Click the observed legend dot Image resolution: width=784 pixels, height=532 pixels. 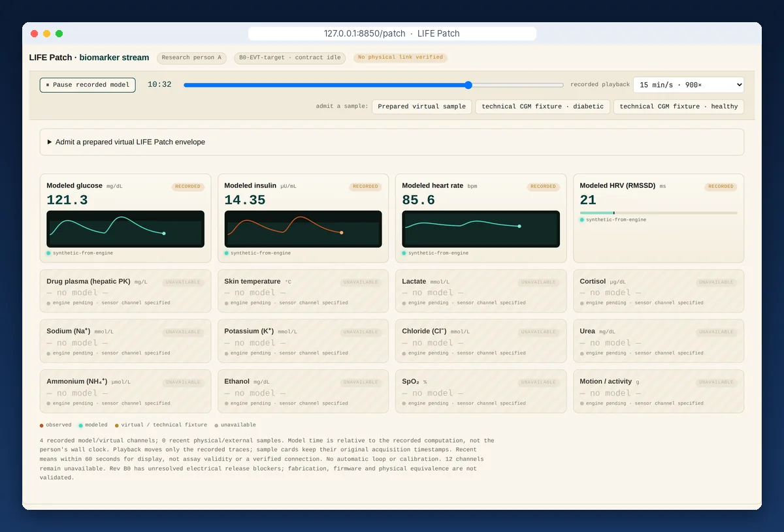42,425
